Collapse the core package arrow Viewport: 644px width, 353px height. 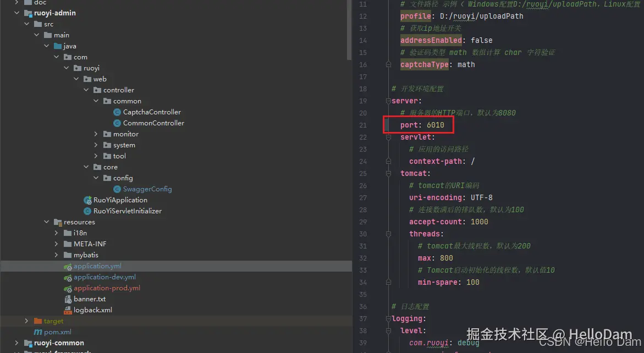pyautogui.click(x=86, y=167)
